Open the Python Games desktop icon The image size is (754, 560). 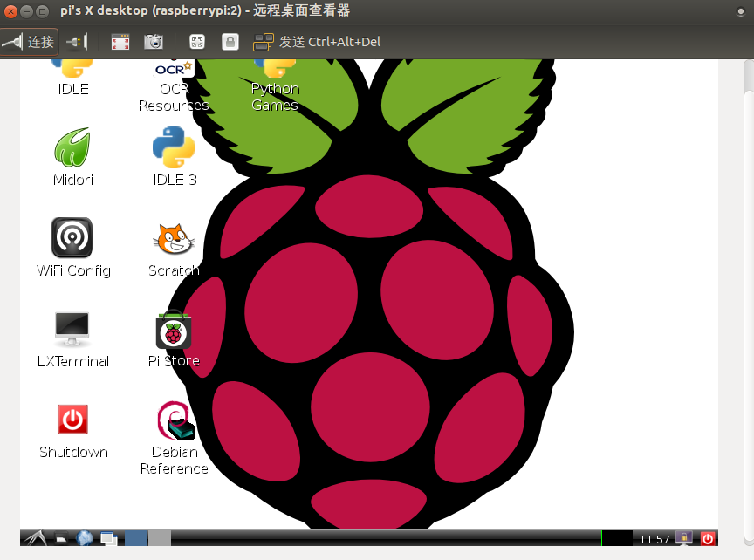point(275,86)
